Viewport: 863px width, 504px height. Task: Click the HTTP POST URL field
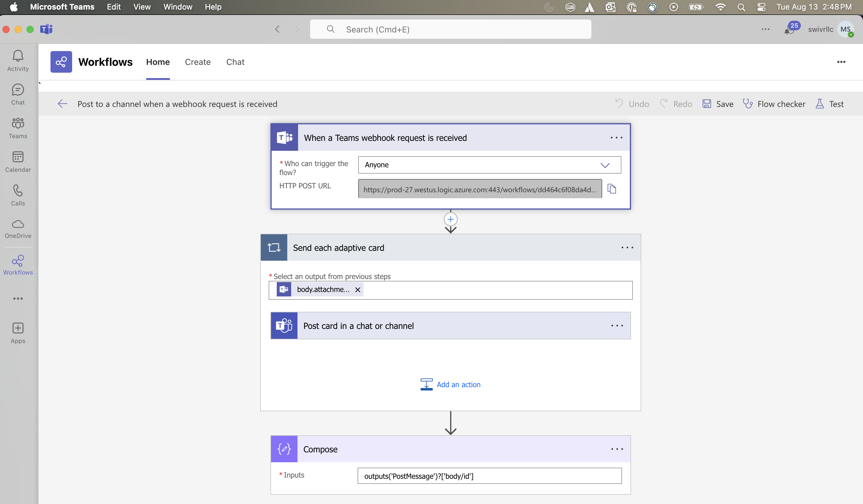click(x=480, y=189)
